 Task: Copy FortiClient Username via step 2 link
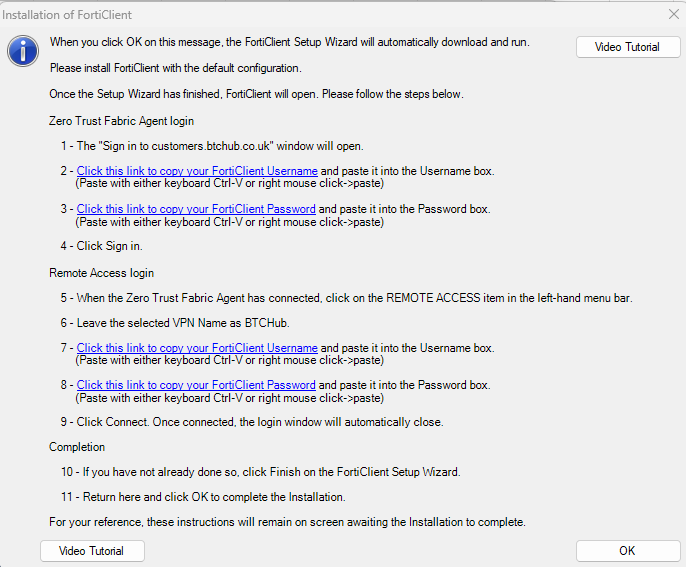pos(197,171)
